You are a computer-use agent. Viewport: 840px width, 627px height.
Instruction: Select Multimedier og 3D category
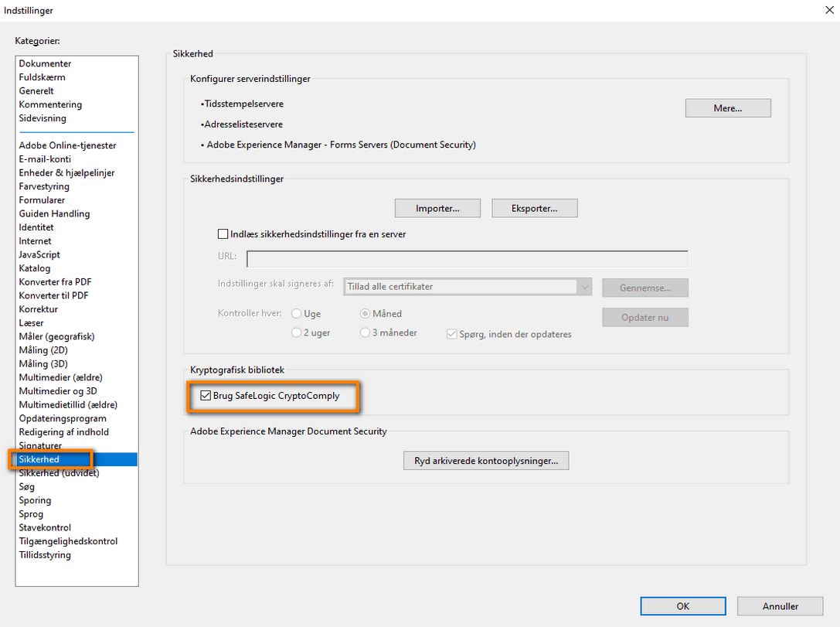click(58, 391)
